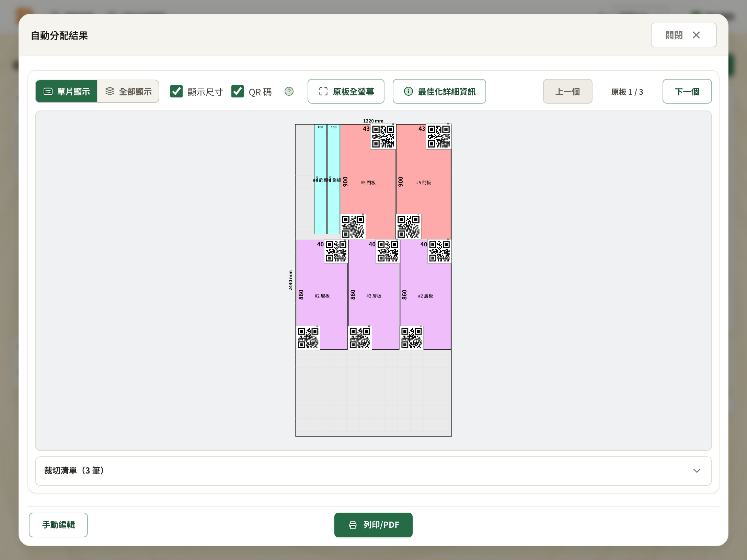Click the help question mark icon
Viewport: 747px width, 560px height.
pyautogui.click(x=289, y=91)
